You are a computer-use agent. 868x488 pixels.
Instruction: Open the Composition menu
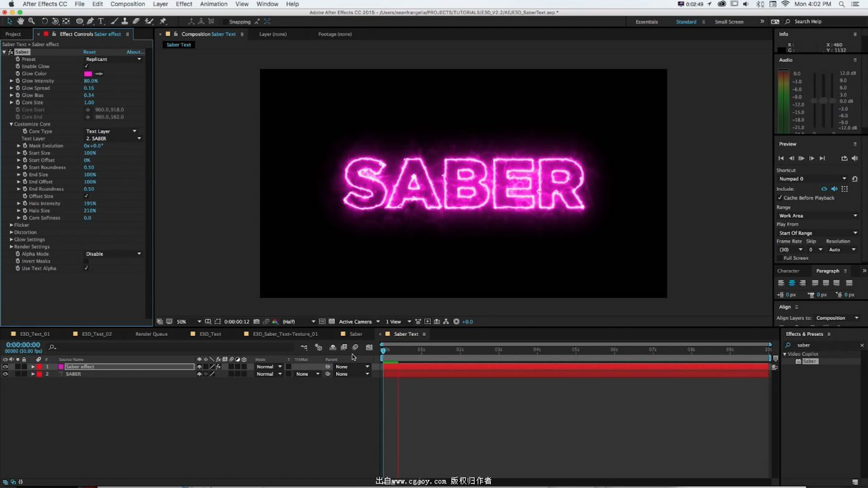pos(128,4)
